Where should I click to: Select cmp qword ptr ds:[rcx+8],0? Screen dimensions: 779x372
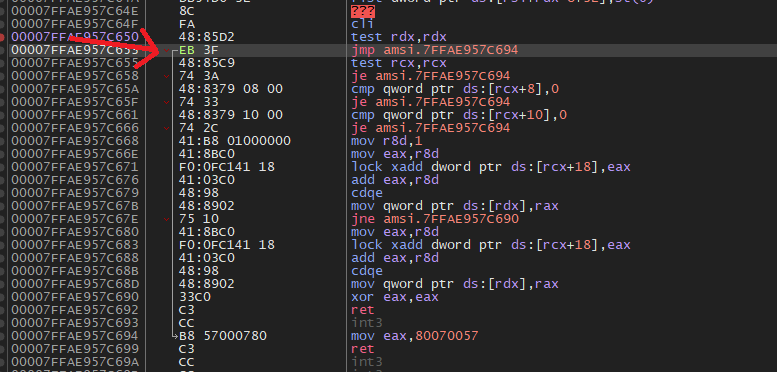(x=455, y=89)
